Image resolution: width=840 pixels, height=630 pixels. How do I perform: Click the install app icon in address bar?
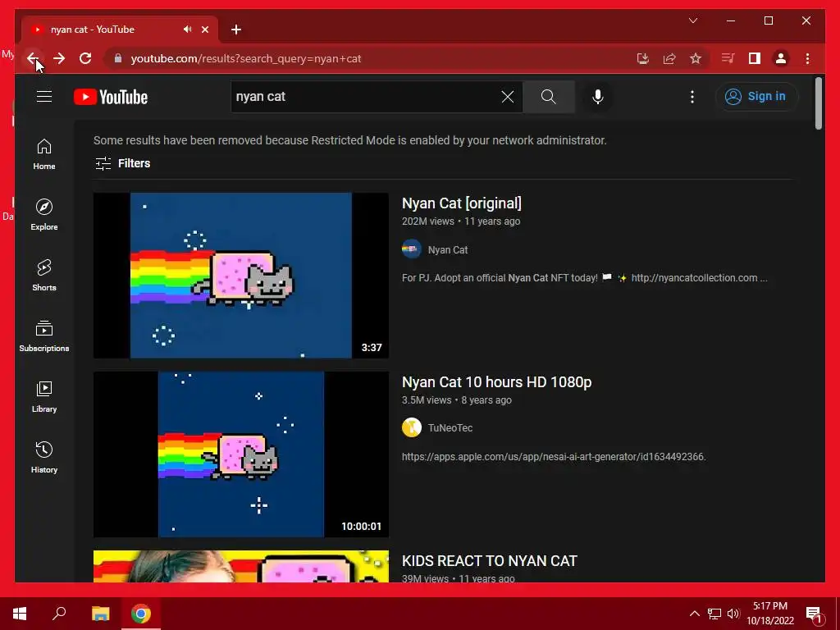tap(643, 58)
